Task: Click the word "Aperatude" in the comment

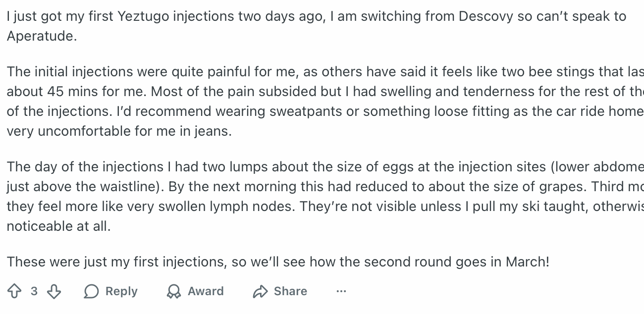Action: click(x=41, y=36)
